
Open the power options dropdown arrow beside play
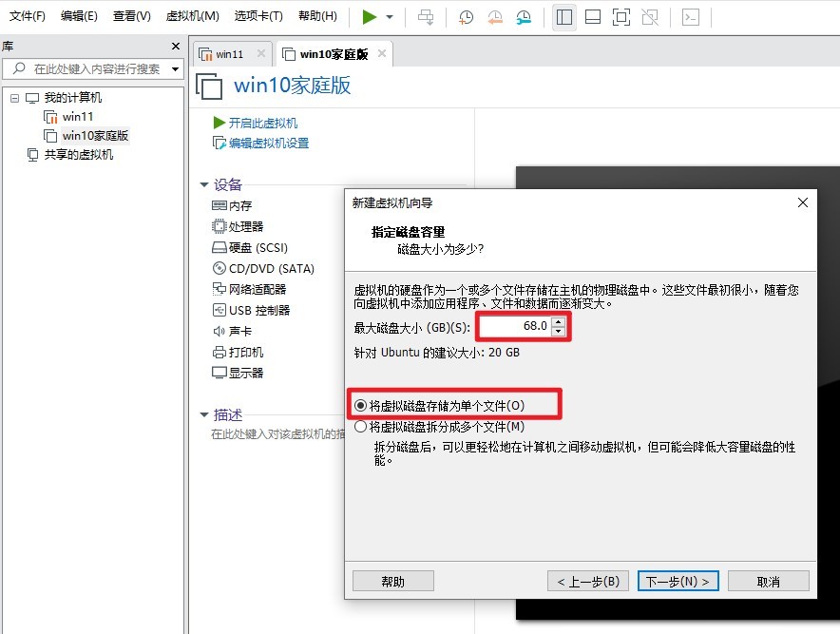pyautogui.click(x=390, y=17)
